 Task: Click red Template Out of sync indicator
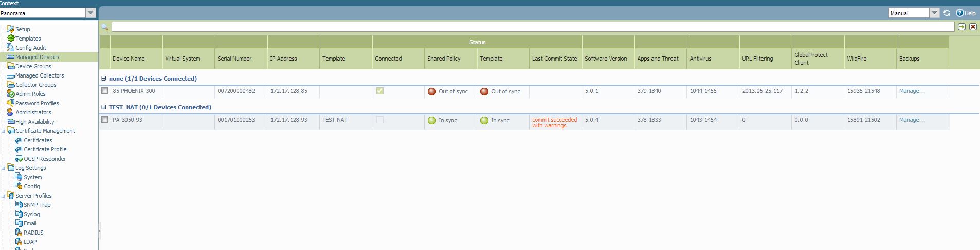click(484, 91)
